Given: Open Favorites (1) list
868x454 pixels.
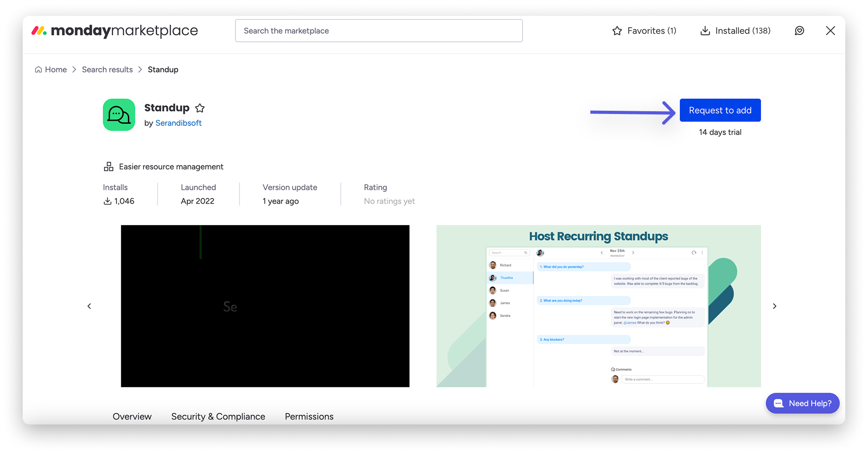Looking at the screenshot, I should coord(644,31).
